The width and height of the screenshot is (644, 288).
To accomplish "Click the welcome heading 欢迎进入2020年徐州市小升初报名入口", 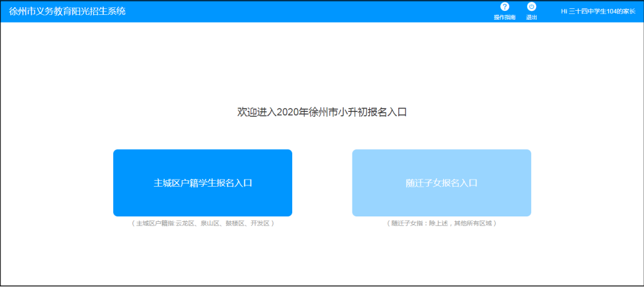I will [x=322, y=112].
